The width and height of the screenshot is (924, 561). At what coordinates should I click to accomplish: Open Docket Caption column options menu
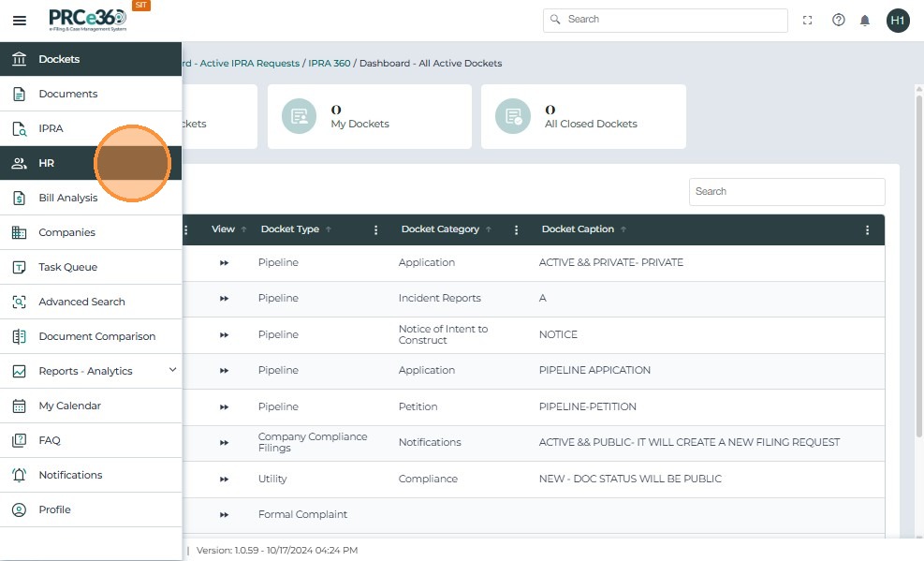pyautogui.click(x=868, y=229)
